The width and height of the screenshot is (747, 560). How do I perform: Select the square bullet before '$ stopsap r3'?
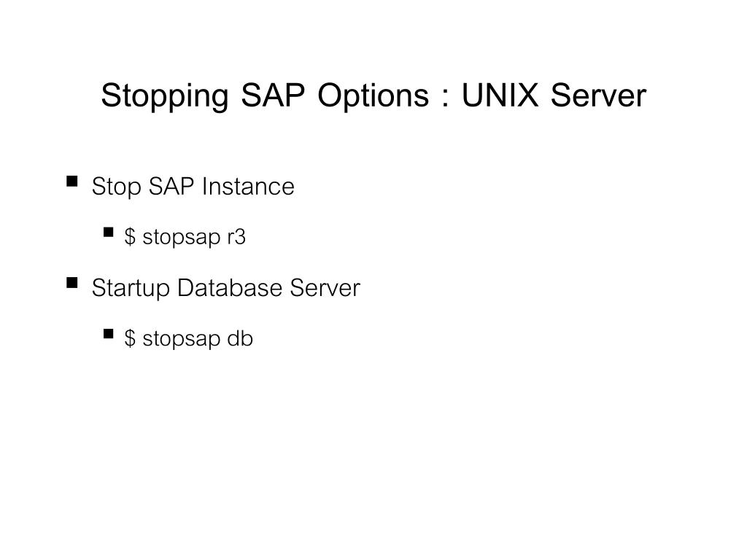click(108, 233)
